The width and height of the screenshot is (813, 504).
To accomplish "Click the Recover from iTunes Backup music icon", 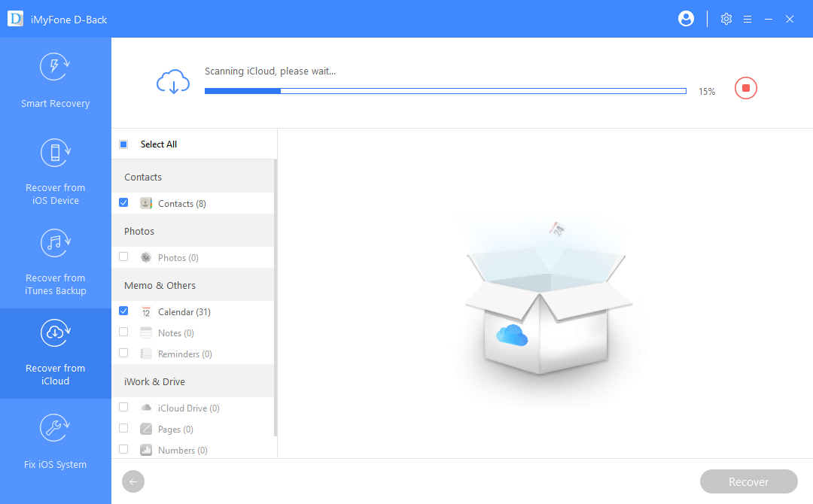I will tap(55, 243).
